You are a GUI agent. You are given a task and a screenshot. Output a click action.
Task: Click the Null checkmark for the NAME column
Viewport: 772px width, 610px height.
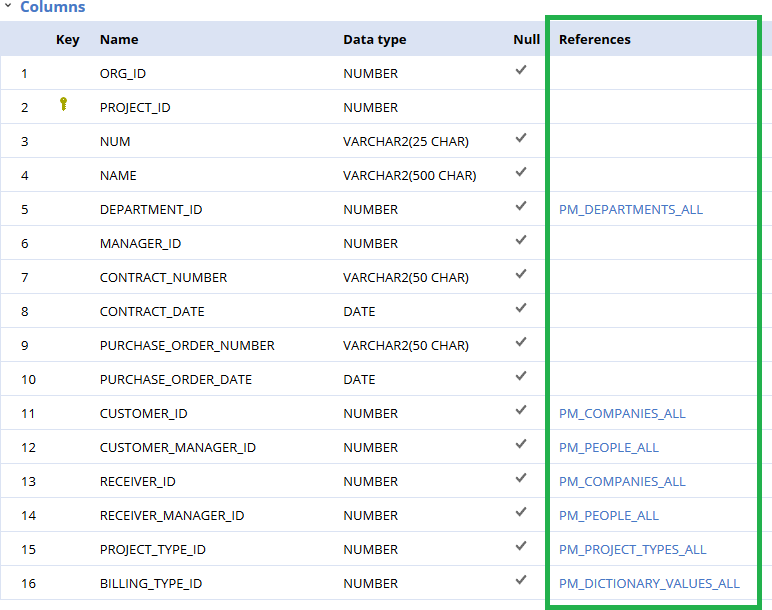click(x=520, y=173)
